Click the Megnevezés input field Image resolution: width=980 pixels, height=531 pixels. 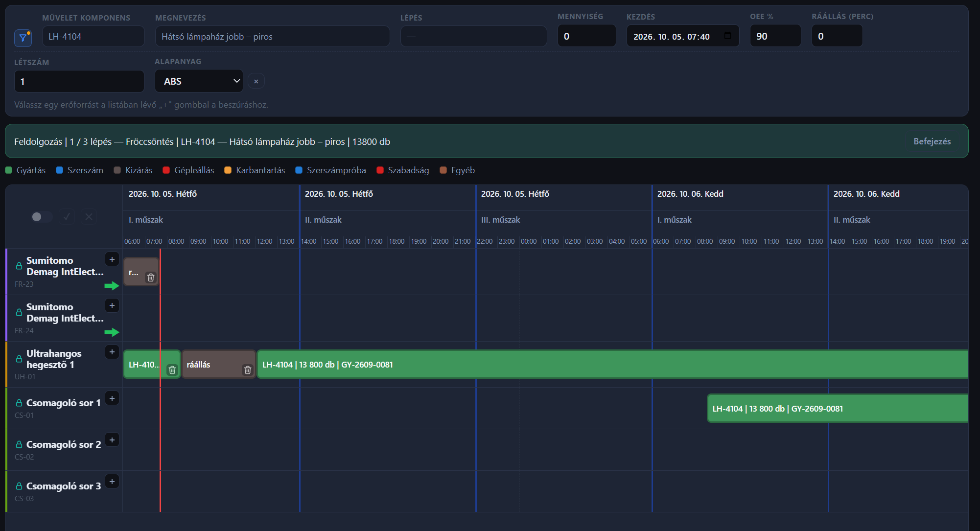[273, 37]
